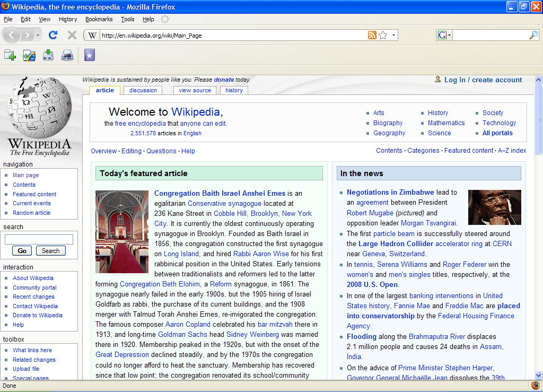The image size is (543, 392).
Task: Click the A–Z index link
Action: [x=512, y=151]
